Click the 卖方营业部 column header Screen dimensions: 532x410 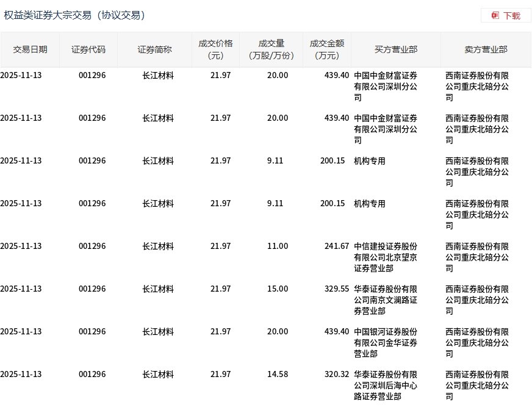point(486,49)
